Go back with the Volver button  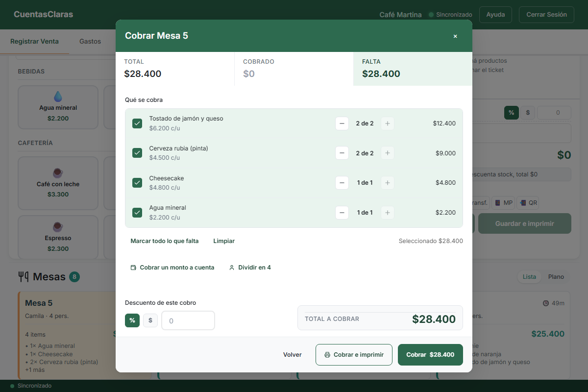pyautogui.click(x=293, y=355)
